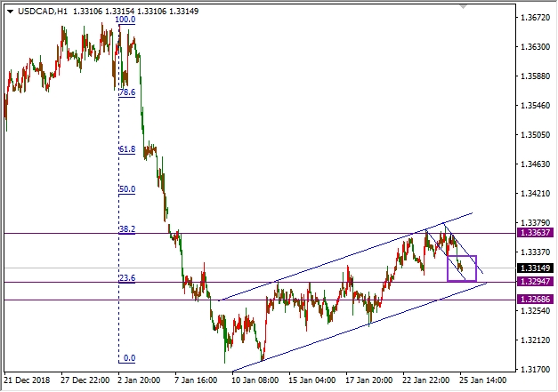Click the 1.32947 horizontal line price tag

tap(536, 282)
